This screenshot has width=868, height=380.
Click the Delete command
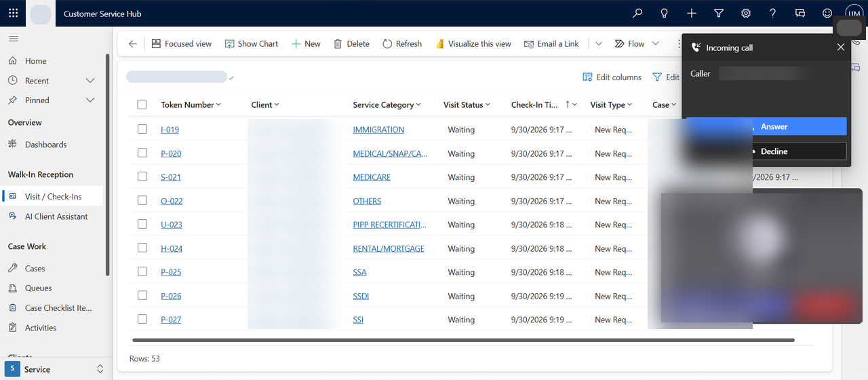coord(351,43)
